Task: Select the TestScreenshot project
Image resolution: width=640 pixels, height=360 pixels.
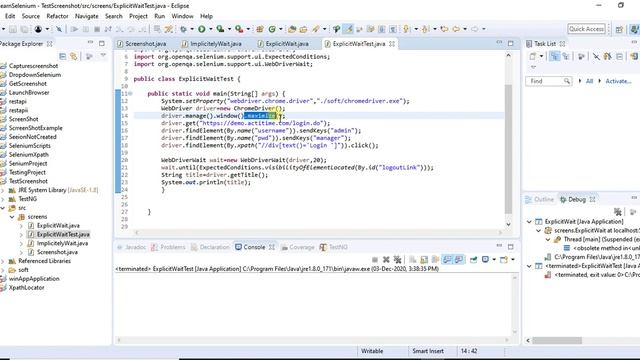Action: tap(28, 181)
